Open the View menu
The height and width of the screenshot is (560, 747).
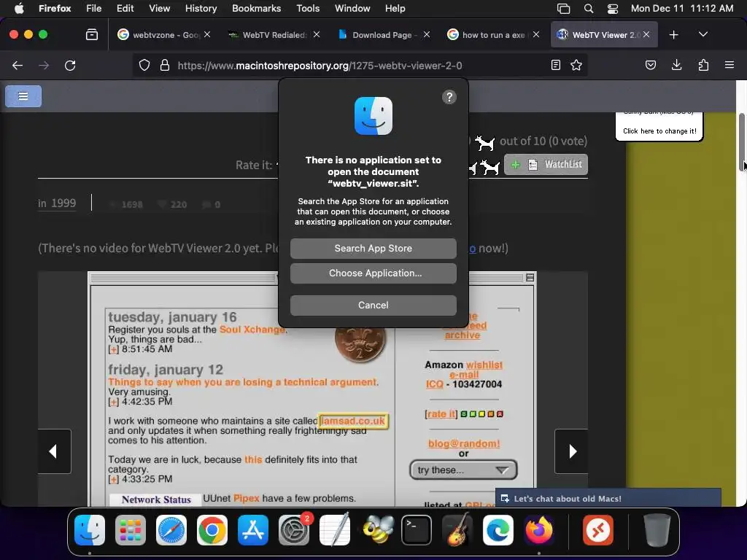coord(159,8)
